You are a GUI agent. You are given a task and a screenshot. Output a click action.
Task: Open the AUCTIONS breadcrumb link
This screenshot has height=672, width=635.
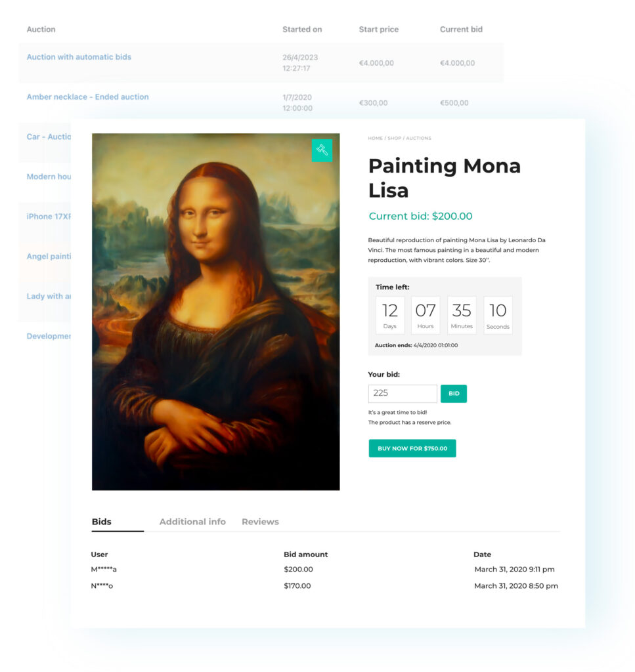coord(420,138)
